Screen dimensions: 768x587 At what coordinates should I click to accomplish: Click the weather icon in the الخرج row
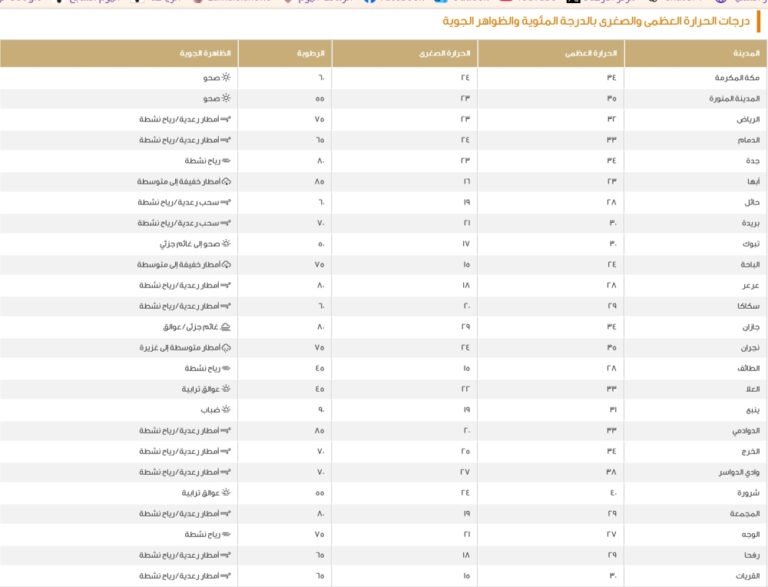pyautogui.click(x=225, y=451)
